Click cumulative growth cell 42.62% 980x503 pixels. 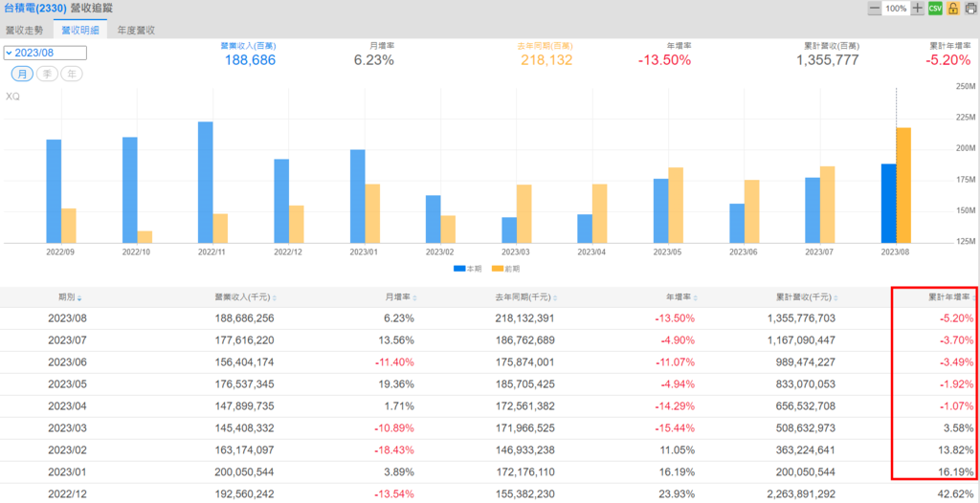(x=957, y=493)
